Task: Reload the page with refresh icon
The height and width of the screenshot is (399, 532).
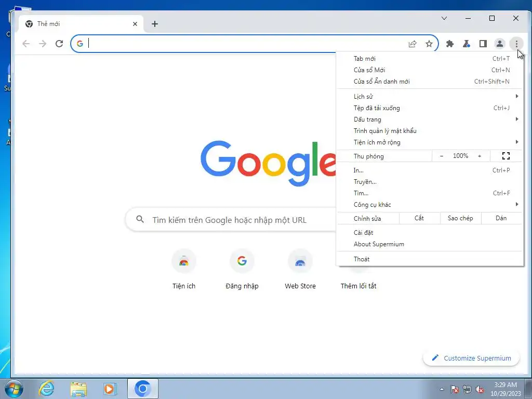Action: [x=59, y=44]
